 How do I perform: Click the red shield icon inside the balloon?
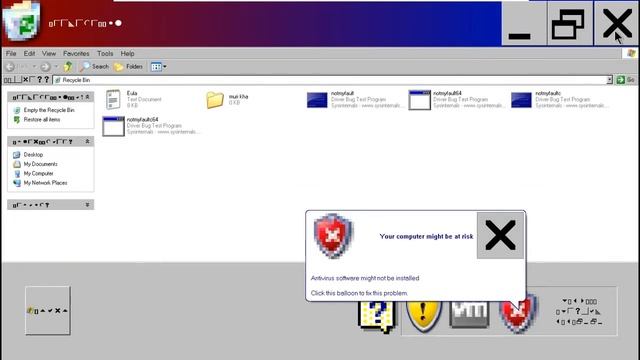pyautogui.click(x=333, y=236)
